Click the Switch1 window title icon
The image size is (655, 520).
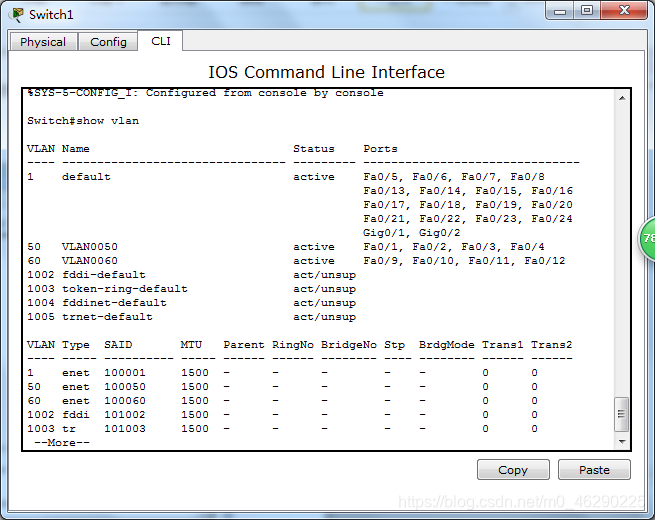[x=16, y=15]
